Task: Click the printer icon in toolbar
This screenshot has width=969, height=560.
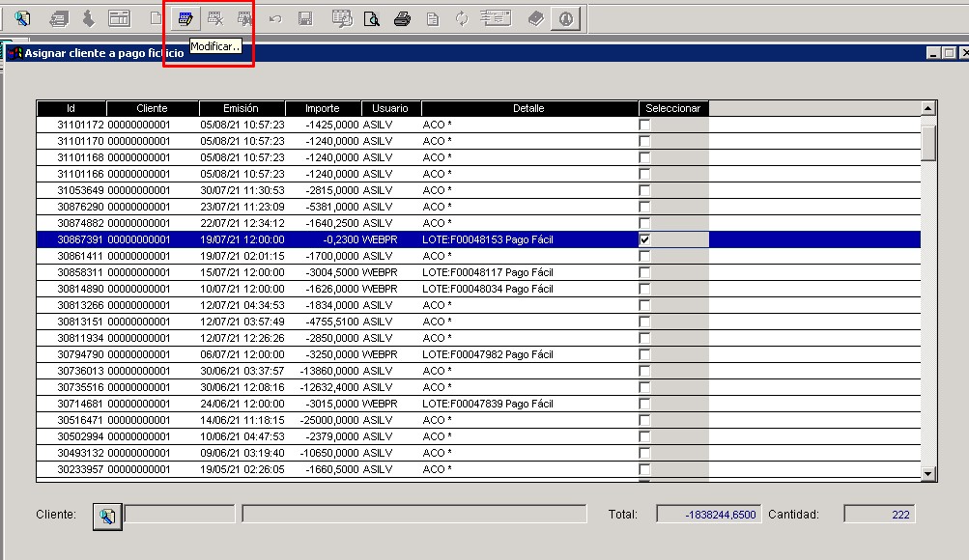Action: point(403,18)
